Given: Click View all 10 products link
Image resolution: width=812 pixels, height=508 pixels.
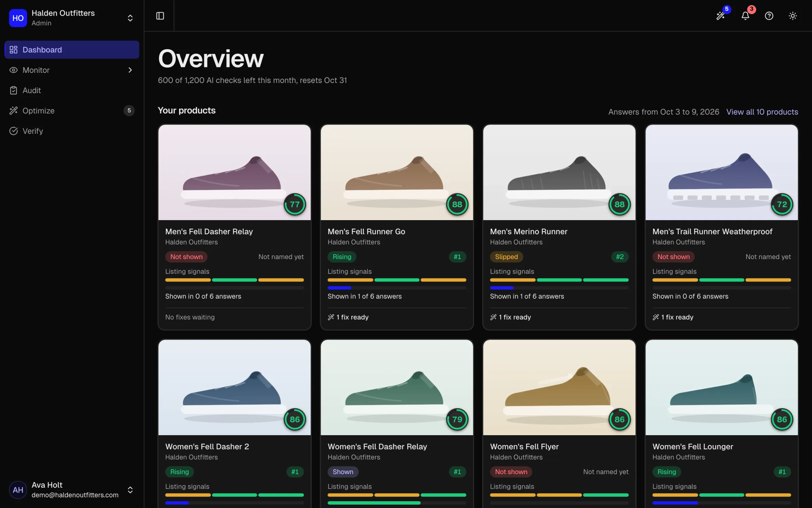Looking at the screenshot, I should [762, 112].
